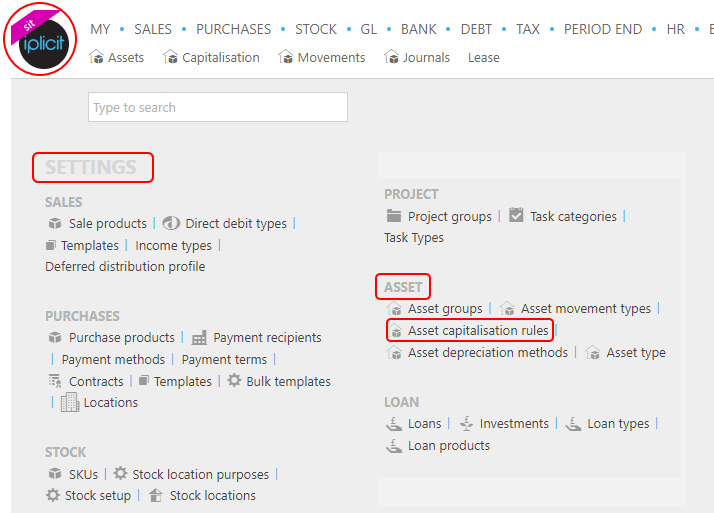
Task: Click the iplicit logo icon
Action: pyautogui.click(x=40, y=39)
